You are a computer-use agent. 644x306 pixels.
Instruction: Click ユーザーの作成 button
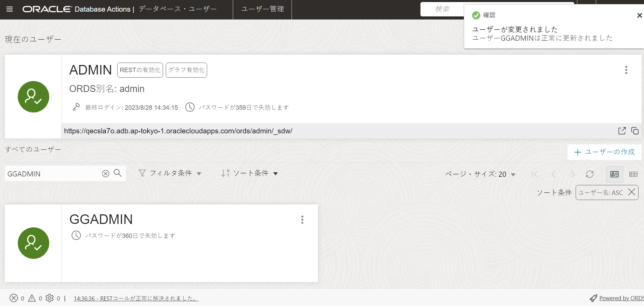pyautogui.click(x=604, y=152)
